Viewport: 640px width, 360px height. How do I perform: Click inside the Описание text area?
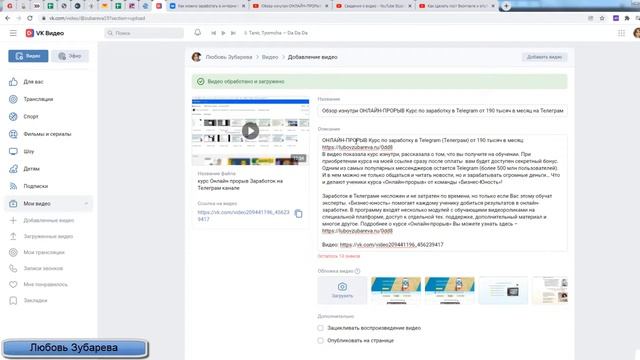tap(442, 193)
